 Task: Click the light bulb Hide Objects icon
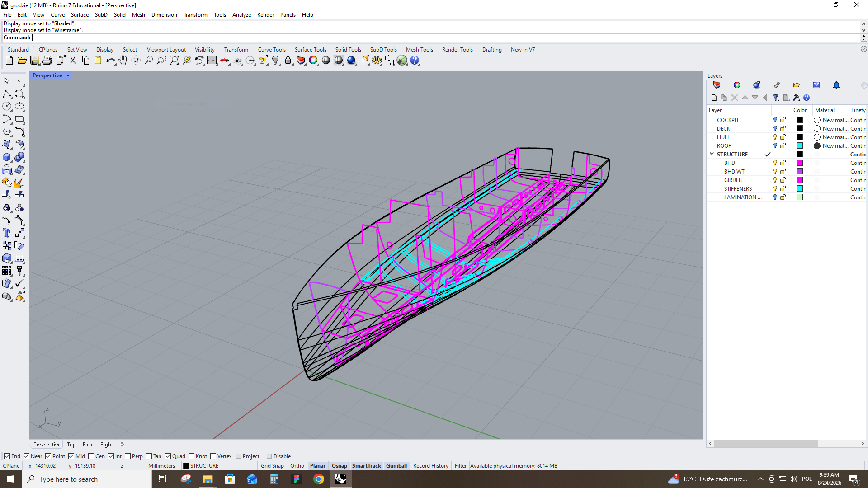click(275, 61)
